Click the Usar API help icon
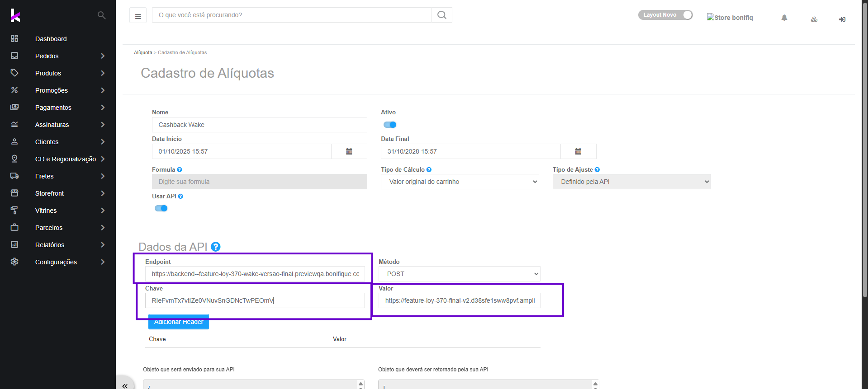The height and width of the screenshot is (389, 868). tap(180, 197)
